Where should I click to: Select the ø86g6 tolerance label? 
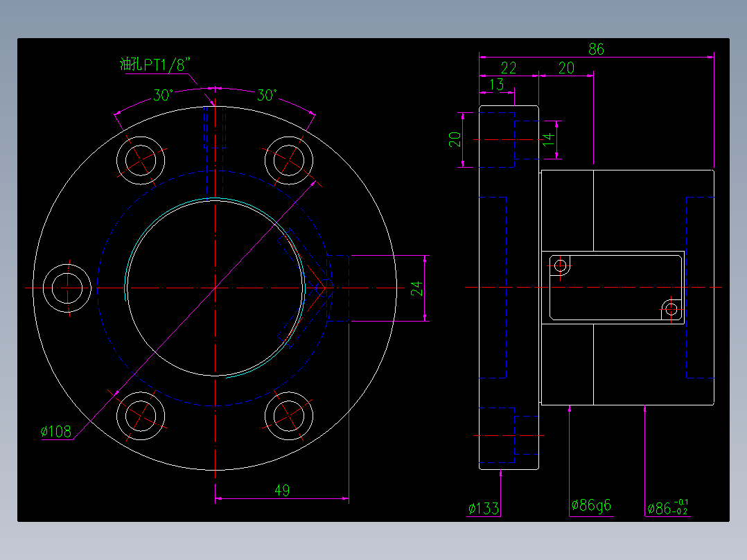click(591, 505)
